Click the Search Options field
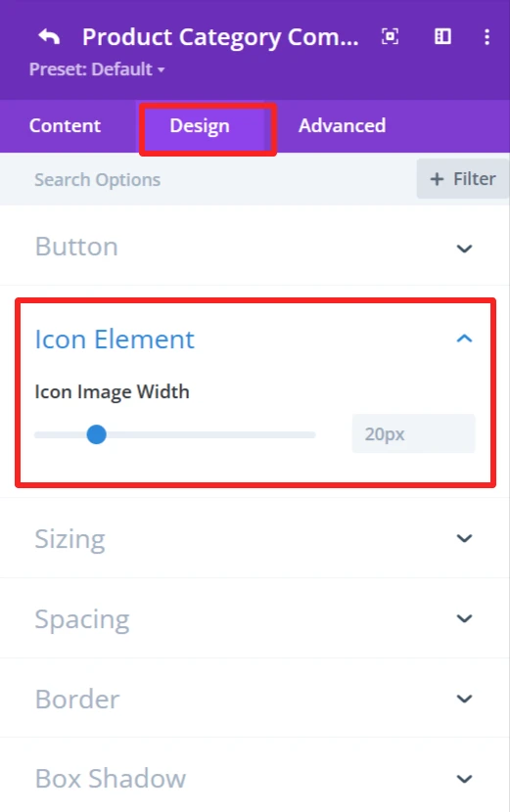510x812 pixels. point(208,180)
